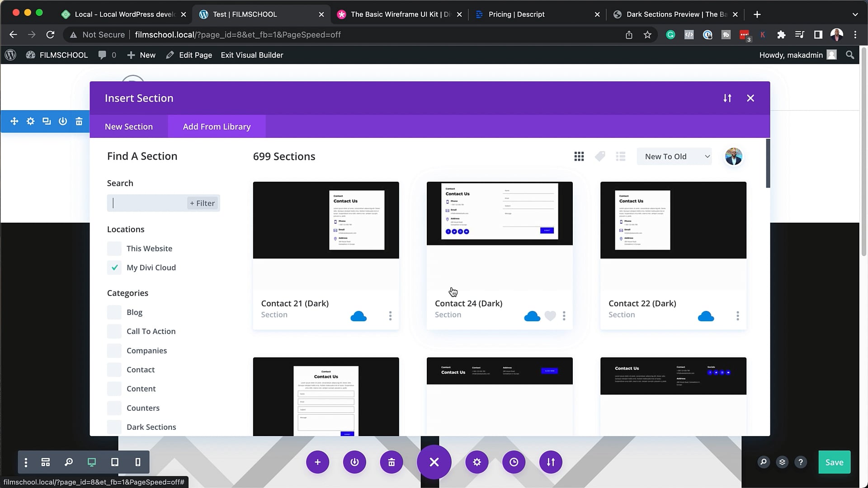Open the + New admin bar menu
The height and width of the screenshot is (488, 868).
[141, 55]
